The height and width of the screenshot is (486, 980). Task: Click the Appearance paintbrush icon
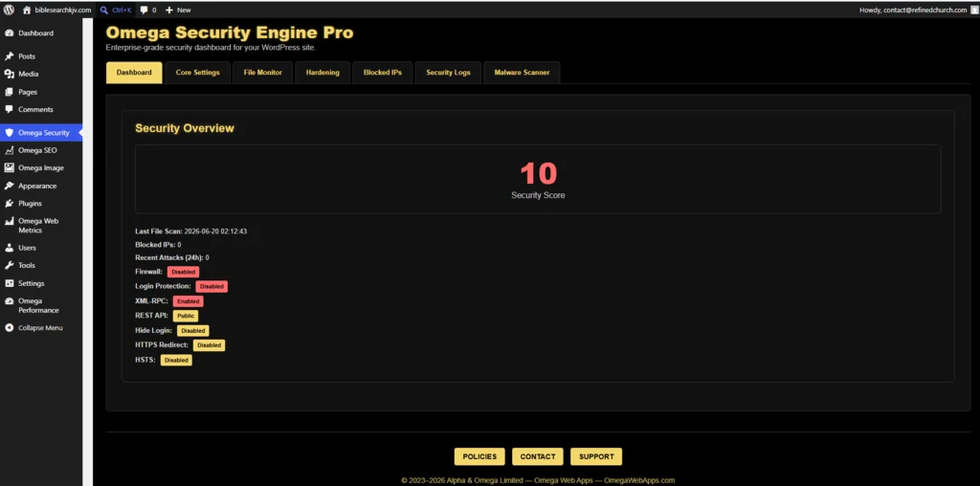coord(9,187)
